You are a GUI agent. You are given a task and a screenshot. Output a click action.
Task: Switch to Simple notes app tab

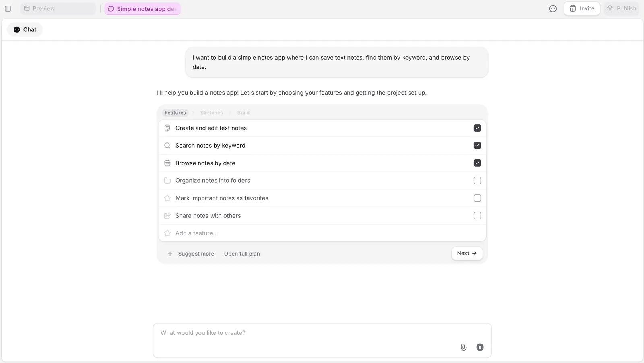tap(142, 9)
